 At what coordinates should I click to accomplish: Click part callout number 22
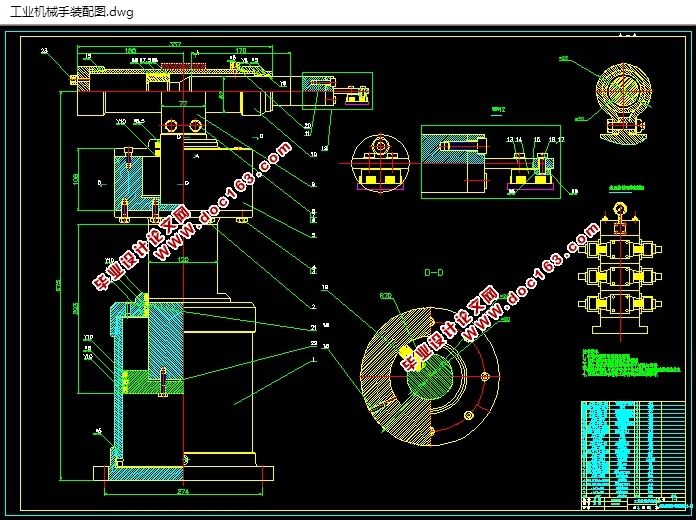click(313, 343)
